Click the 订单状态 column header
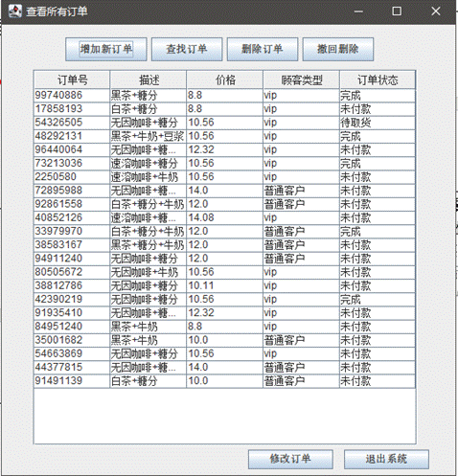This screenshot has width=458, height=476. click(378, 79)
